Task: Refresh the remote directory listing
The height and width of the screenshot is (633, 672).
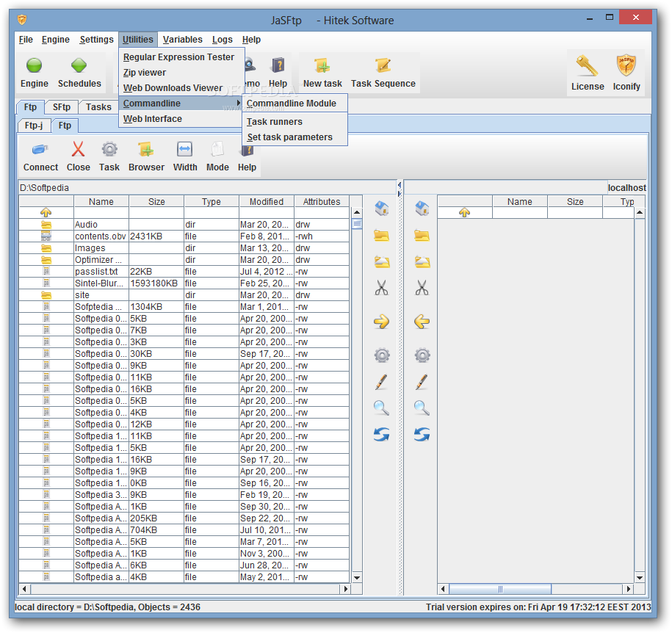Action: (x=422, y=435)
